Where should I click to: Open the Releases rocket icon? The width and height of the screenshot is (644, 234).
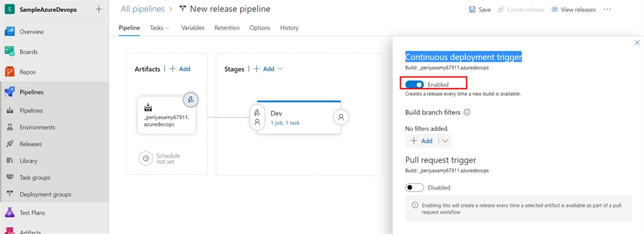pos(10,144)
